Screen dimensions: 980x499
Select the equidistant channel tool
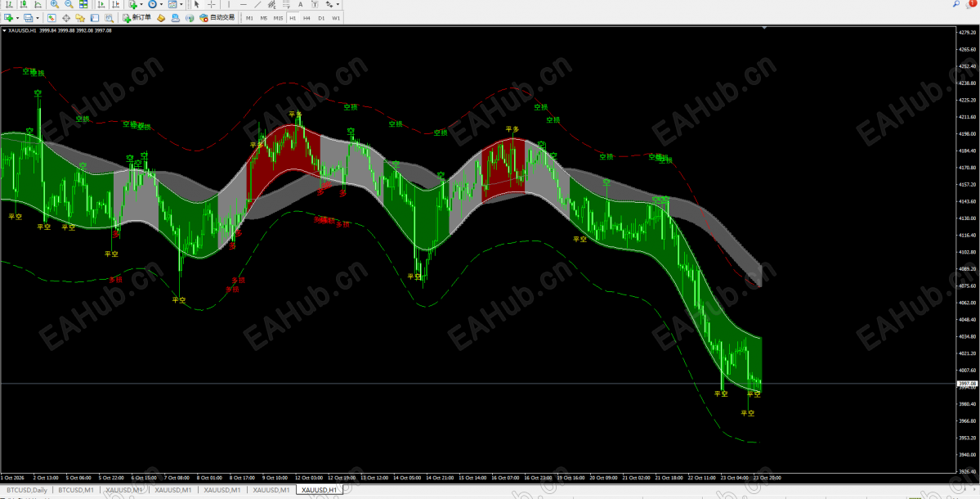coord(271,4)
